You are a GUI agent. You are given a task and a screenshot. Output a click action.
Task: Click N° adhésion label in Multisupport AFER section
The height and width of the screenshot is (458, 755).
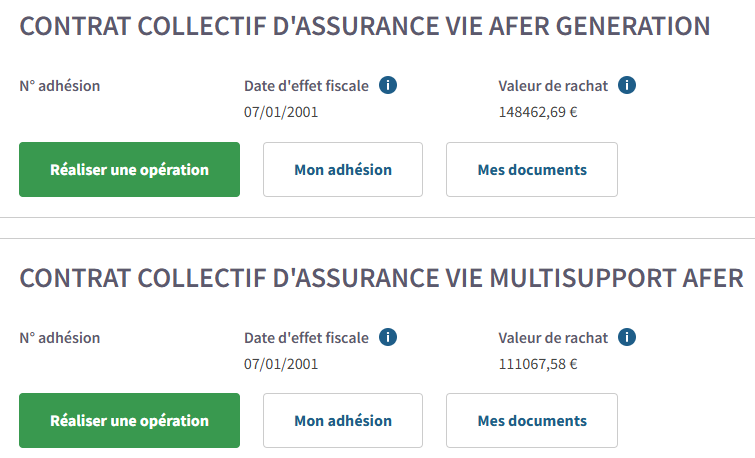60,337
